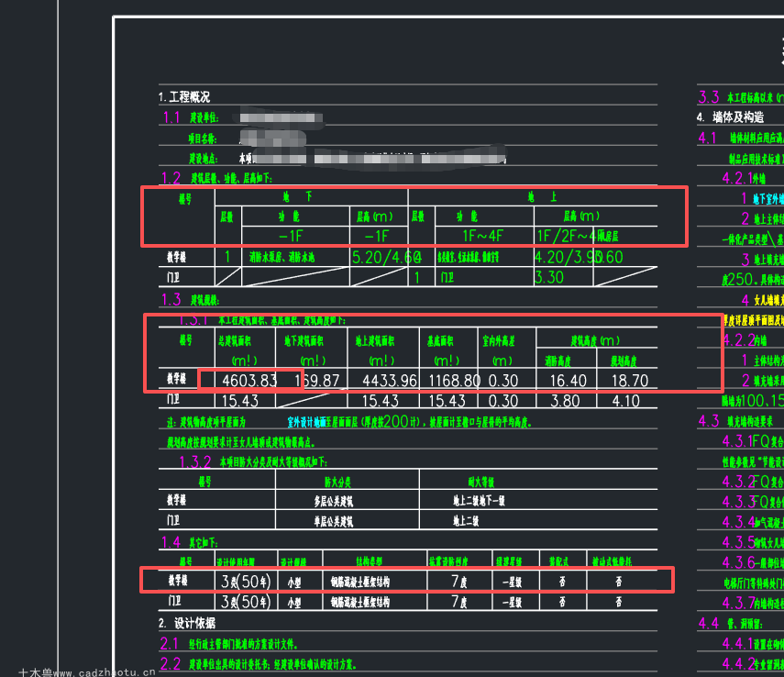Click the "建设地点:" label
This screenshot has width=784, height=677.
204,159
